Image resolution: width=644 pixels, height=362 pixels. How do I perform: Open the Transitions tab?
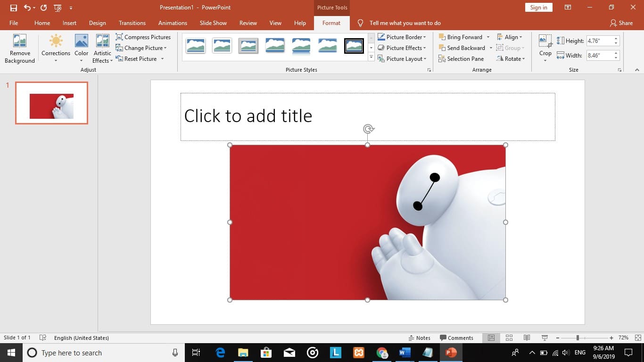(132, 23)
